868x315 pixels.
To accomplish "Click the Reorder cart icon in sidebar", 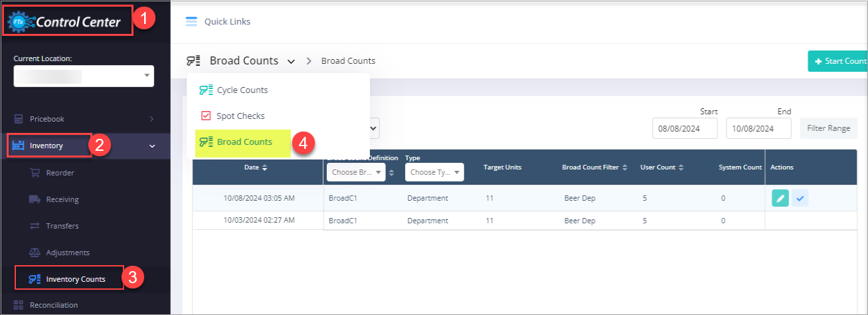I will coord(35,173).
